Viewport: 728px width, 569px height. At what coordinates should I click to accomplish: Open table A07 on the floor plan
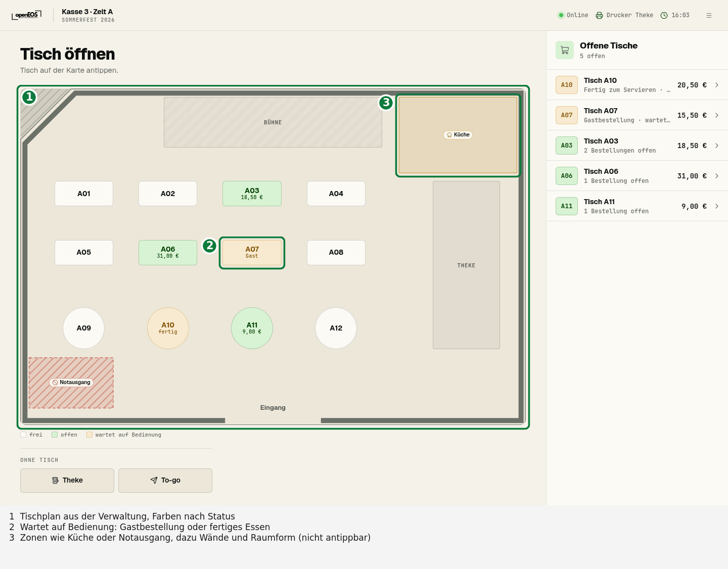point(252,253)
